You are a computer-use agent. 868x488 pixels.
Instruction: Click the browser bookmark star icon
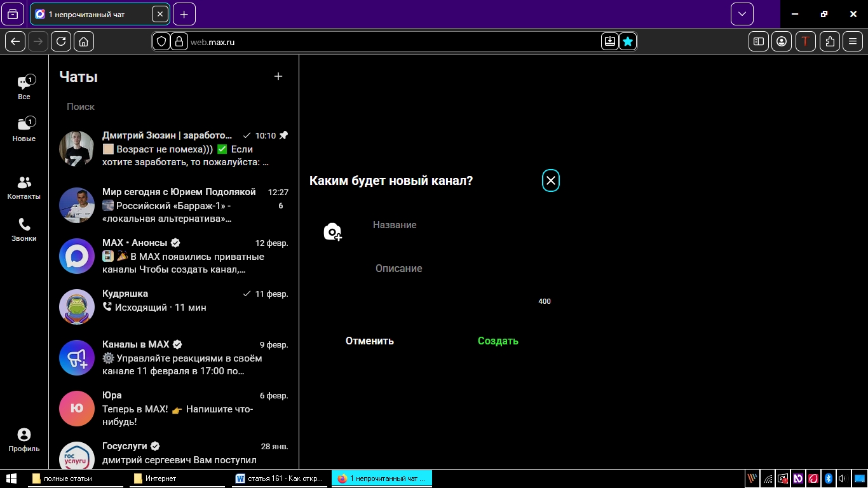tap(628, 41)
